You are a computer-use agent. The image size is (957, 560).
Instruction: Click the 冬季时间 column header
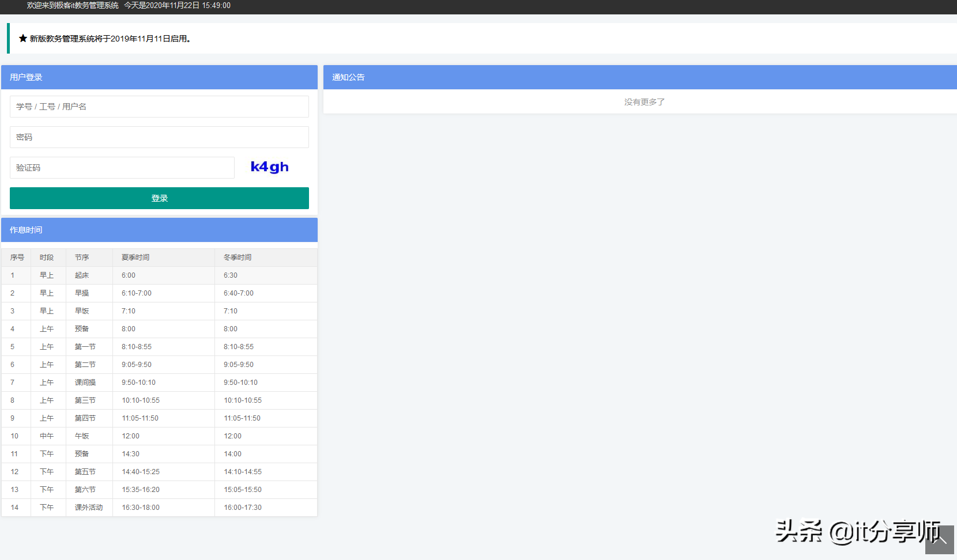point(237,257)
